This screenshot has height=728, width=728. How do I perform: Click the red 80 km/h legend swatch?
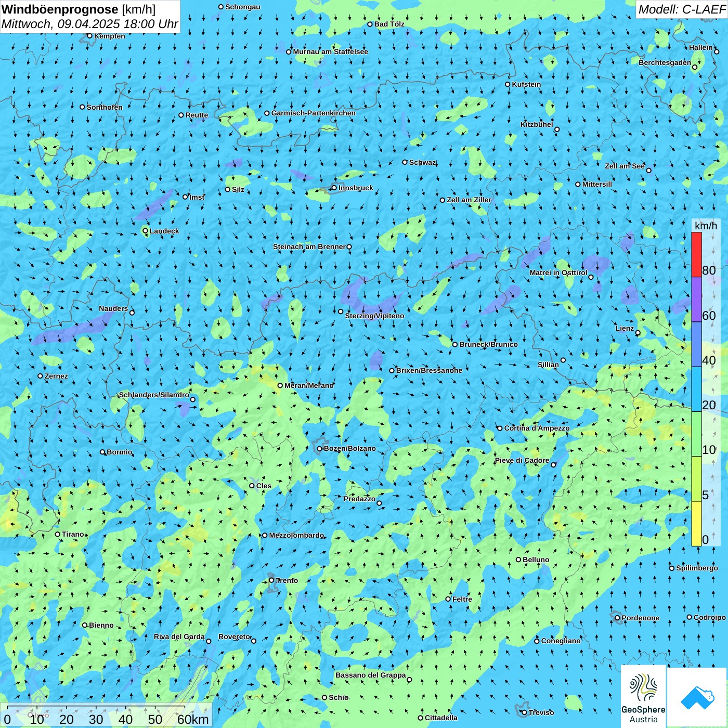(696, 254)
